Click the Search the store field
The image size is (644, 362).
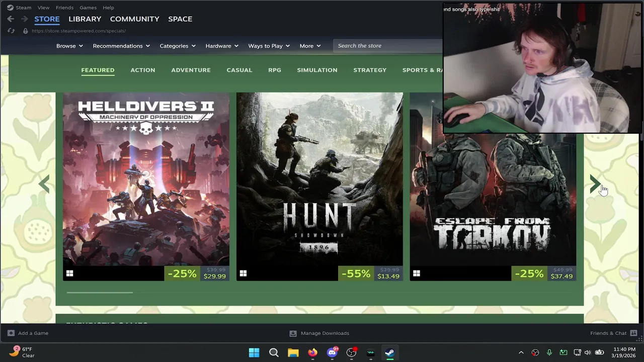(388, 46)
